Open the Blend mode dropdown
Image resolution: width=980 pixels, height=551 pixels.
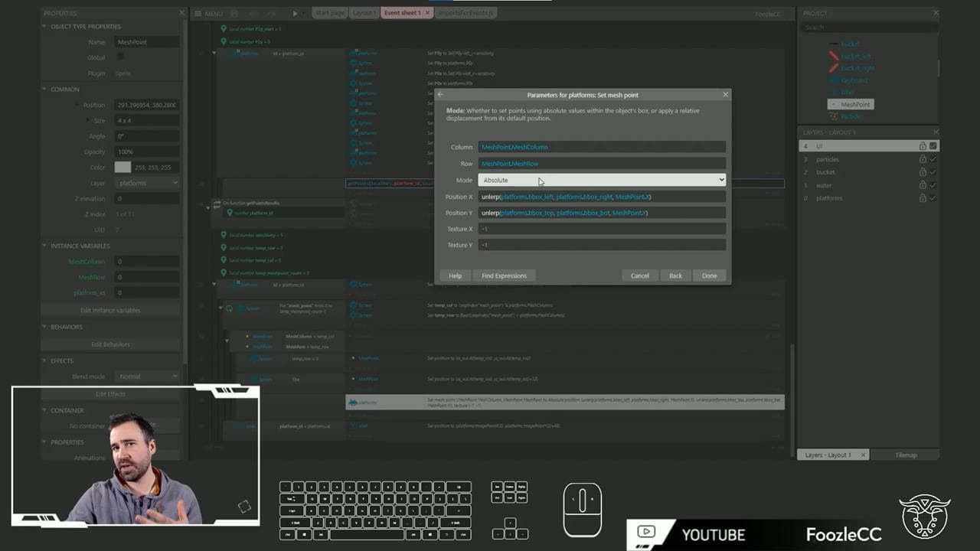point(147,377)
